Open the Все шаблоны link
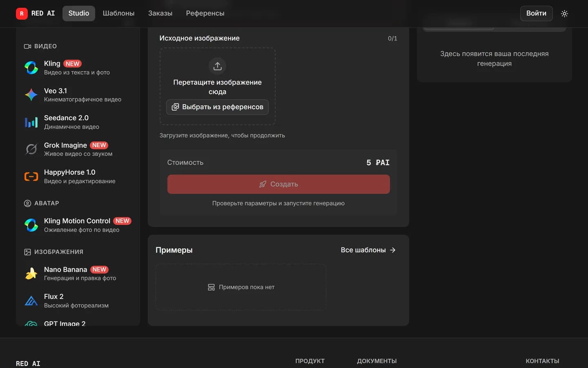The width and height of the screenshot is (588, 368). (368, 250)
